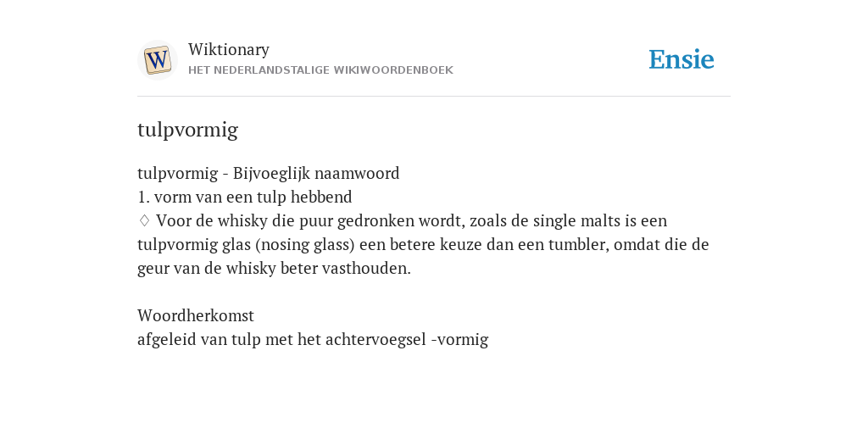Select the subtitle Het Nederlandstalige Wikiwoordenboek
868x434 pixels.
(x=320, y=70)
